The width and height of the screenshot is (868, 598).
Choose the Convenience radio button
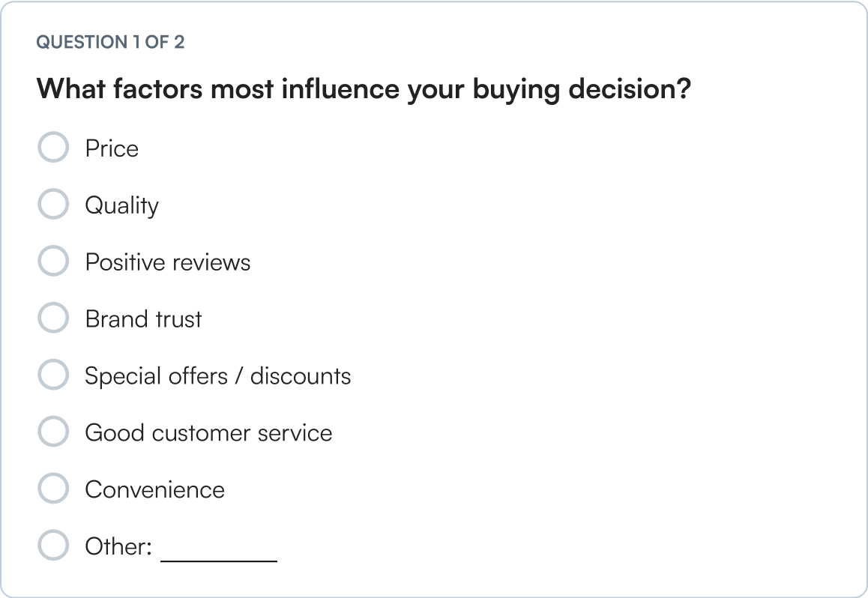[x=53, y=489]
